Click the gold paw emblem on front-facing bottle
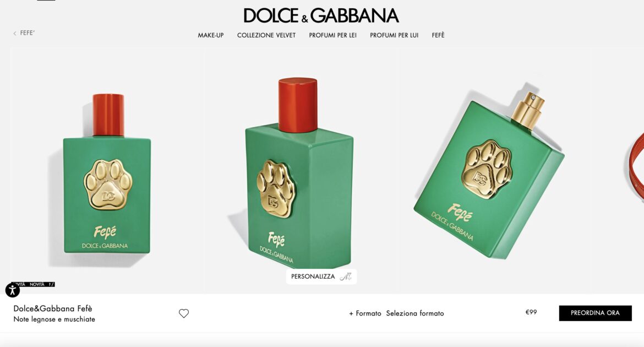 pyautogui.click(x=108, y=184)
